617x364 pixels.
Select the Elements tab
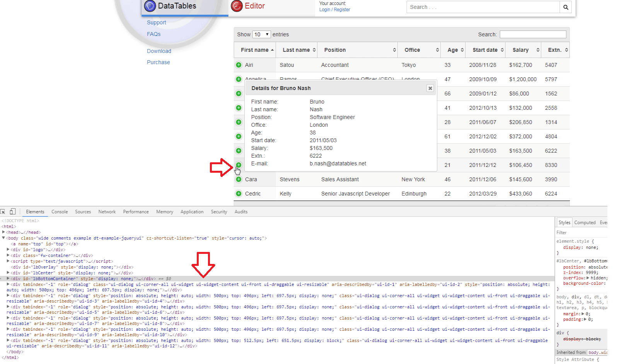35,212
